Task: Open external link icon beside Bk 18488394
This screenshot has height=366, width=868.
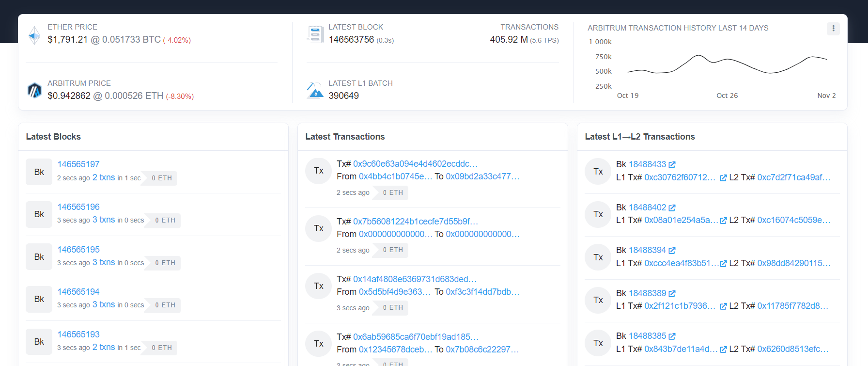Action: point(672,251)
